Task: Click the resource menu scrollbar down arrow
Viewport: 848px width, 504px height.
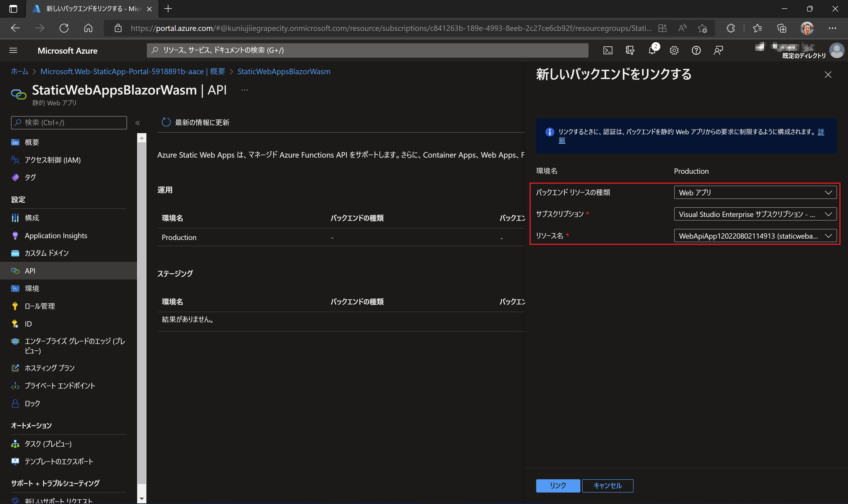Action: click(x=142, y=499)
